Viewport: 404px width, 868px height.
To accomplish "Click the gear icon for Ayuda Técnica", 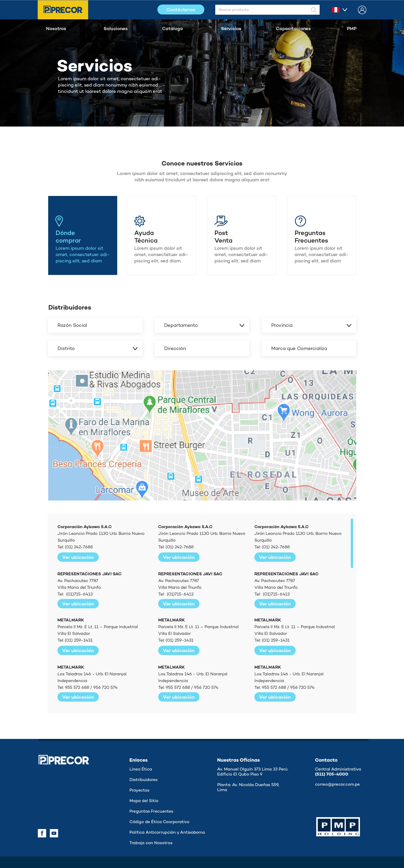I will [x=139, y=221].
